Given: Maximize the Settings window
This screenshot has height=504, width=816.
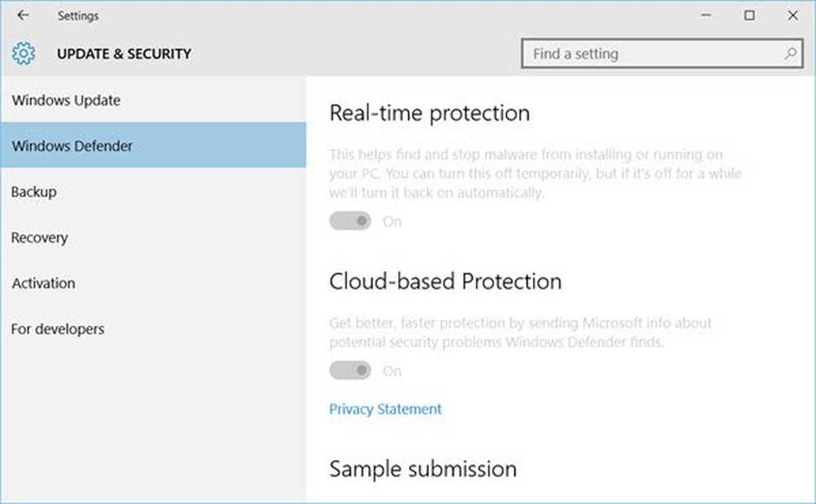Looking at the screenshot, I should pyautogui.click(x=749, y=15).
